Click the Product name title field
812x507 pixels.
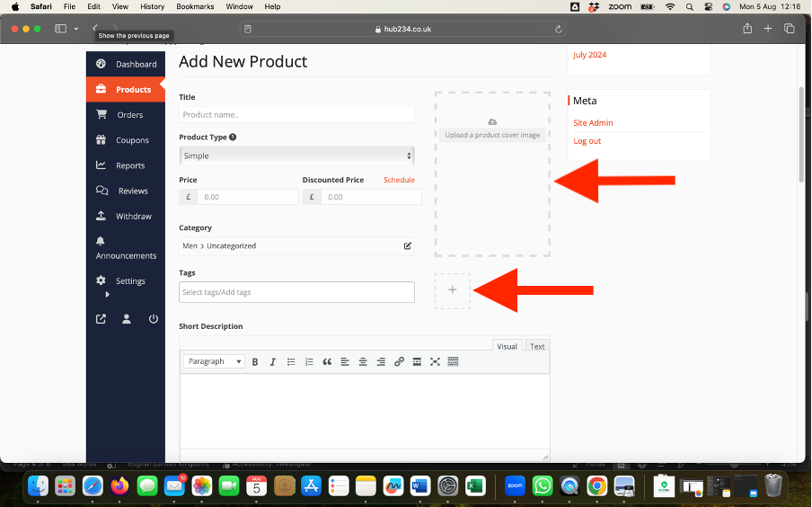pyautogui.click(x=296, y=115)
